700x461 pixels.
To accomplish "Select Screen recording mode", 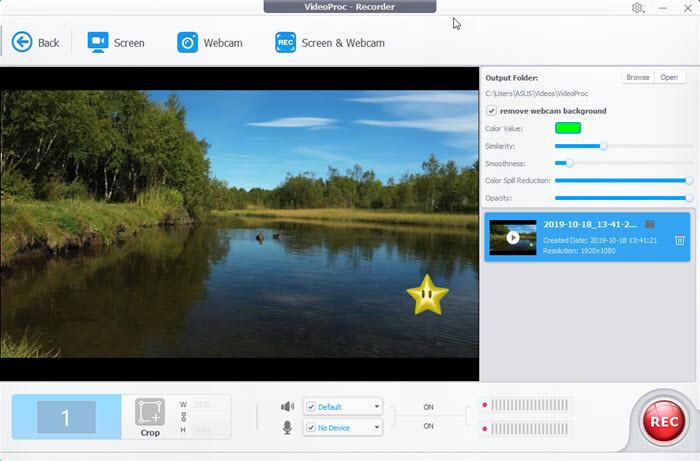I will (98, 42).
